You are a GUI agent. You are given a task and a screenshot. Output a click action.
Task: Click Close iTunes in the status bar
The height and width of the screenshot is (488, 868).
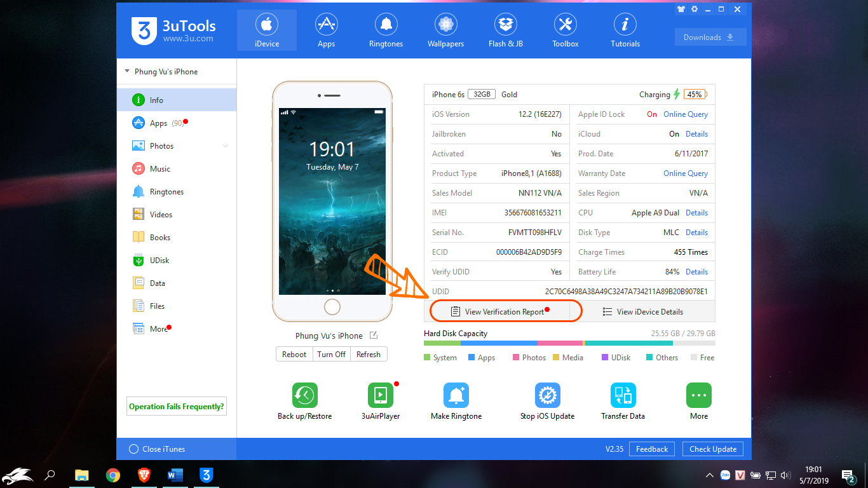157,449
